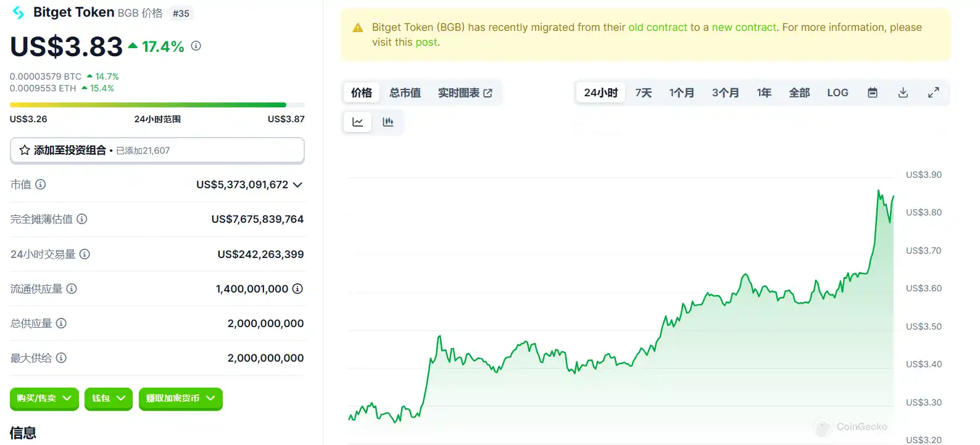Switch to the 总市值 tab

(405, 93)
